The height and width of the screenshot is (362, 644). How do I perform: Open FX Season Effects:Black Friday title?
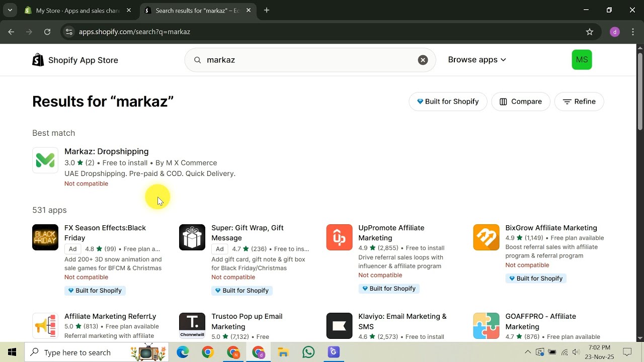(105, 233)
